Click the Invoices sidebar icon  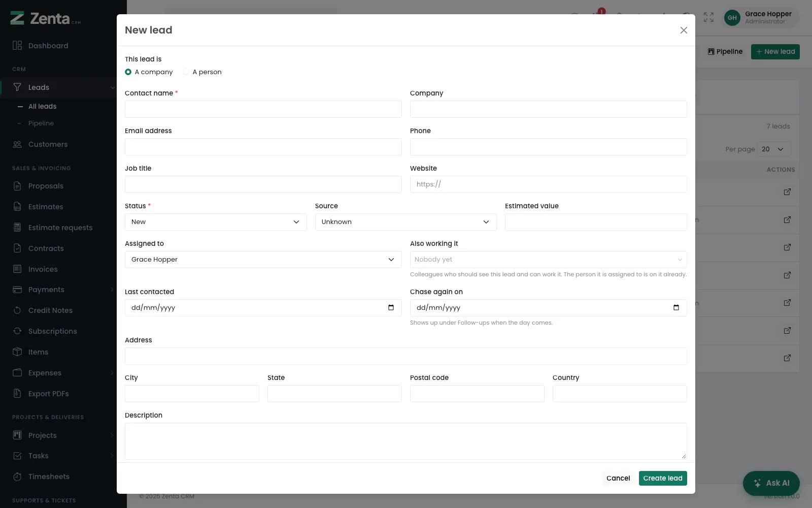pyautogui.click(x=17, y=269)
